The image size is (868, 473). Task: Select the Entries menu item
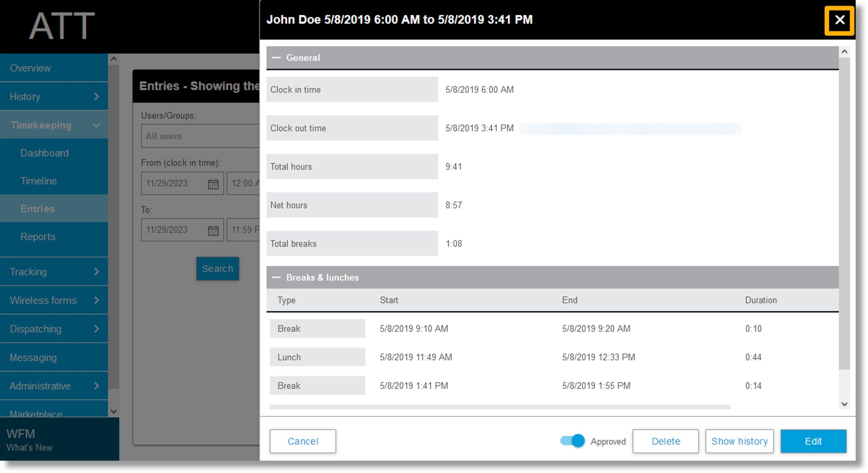coord(38,209)
